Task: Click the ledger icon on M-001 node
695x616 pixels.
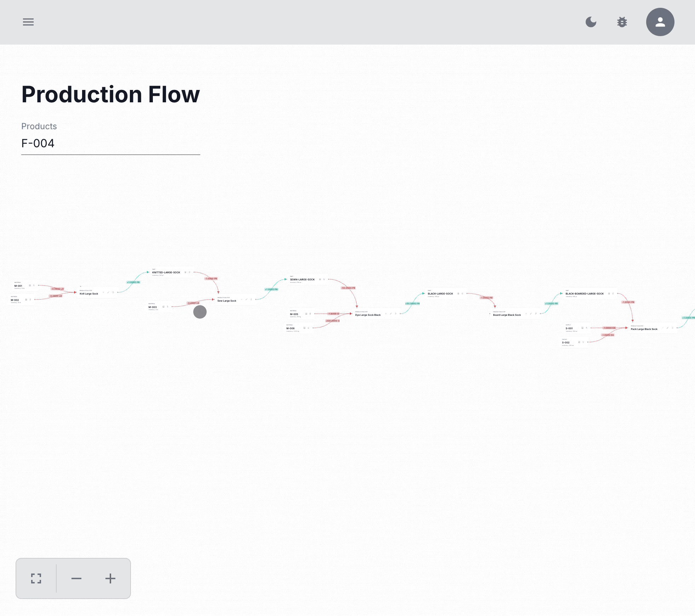Action: pos(30,285)
